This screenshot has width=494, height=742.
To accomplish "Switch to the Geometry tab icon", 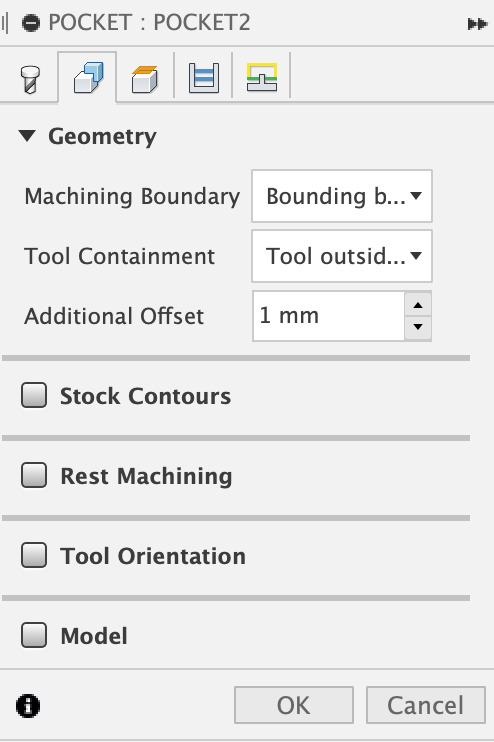I will 88,78.
